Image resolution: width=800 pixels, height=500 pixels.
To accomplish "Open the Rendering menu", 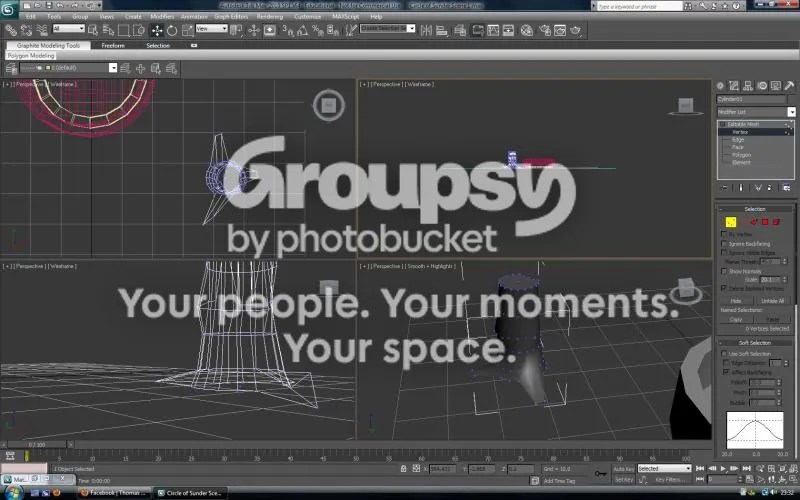I will 270,17.
